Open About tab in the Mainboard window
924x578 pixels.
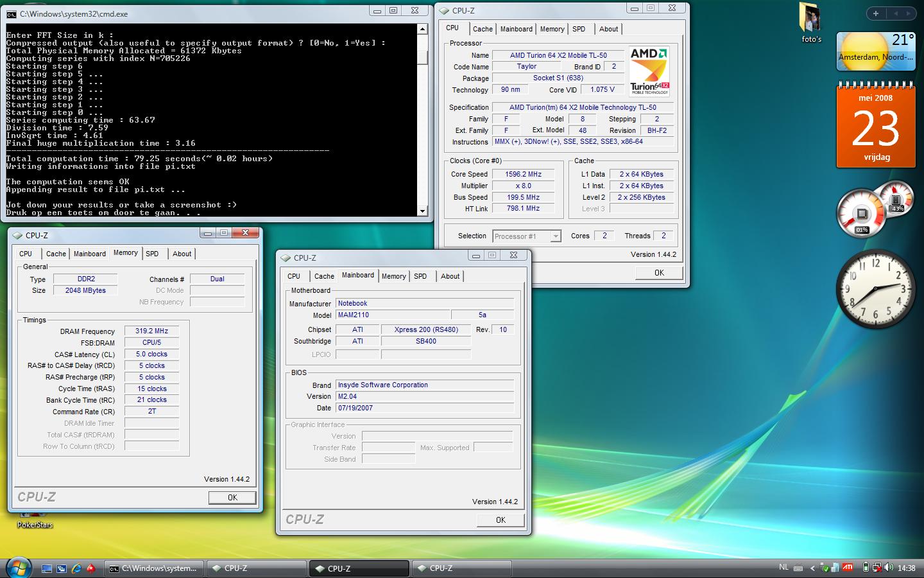tap(450, 276)
